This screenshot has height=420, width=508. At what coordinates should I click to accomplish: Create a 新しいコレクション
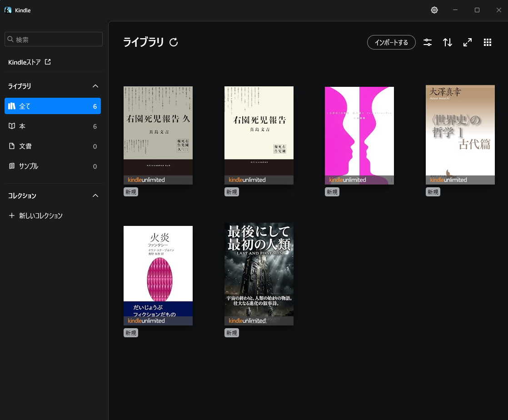(35, 215)
